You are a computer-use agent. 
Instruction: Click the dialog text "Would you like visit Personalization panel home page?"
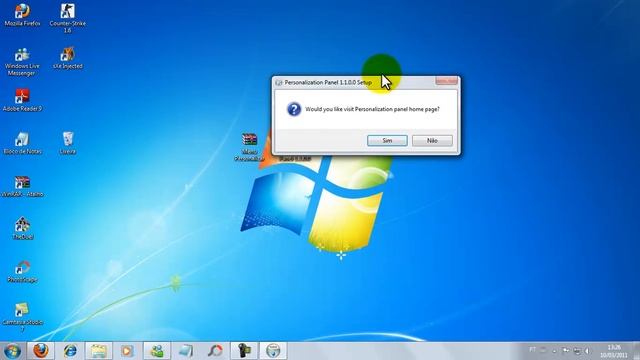[372, 109]
